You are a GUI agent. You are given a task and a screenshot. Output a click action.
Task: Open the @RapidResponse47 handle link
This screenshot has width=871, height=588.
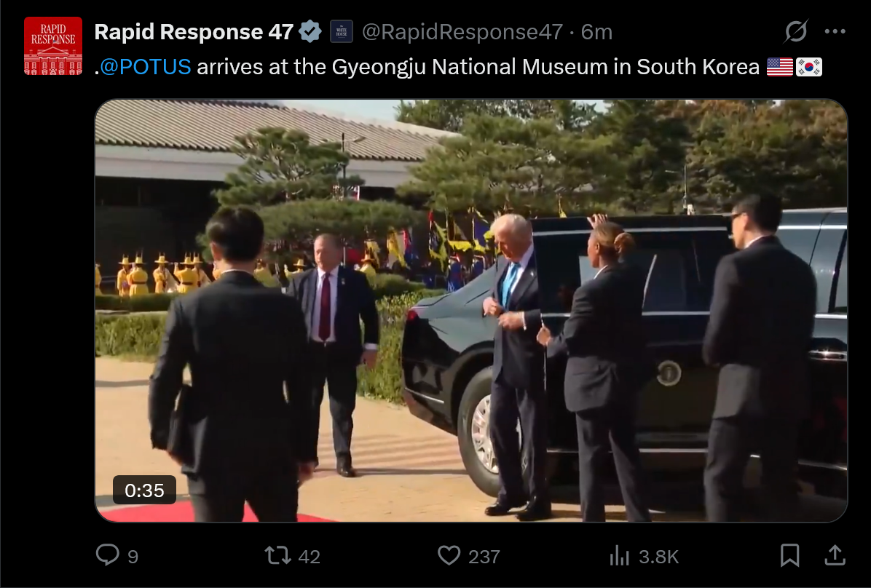click(x=462, y=32)
